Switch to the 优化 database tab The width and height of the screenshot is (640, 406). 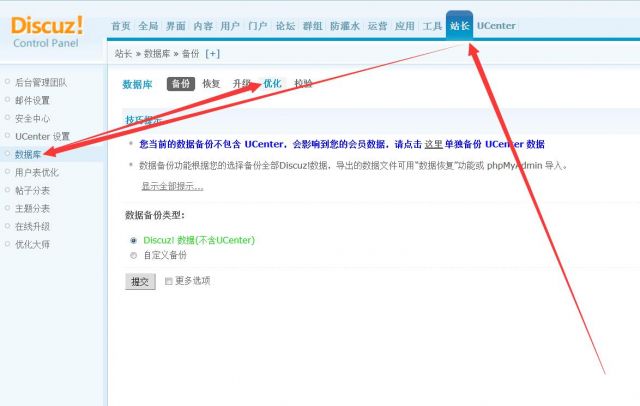[272, 84]
